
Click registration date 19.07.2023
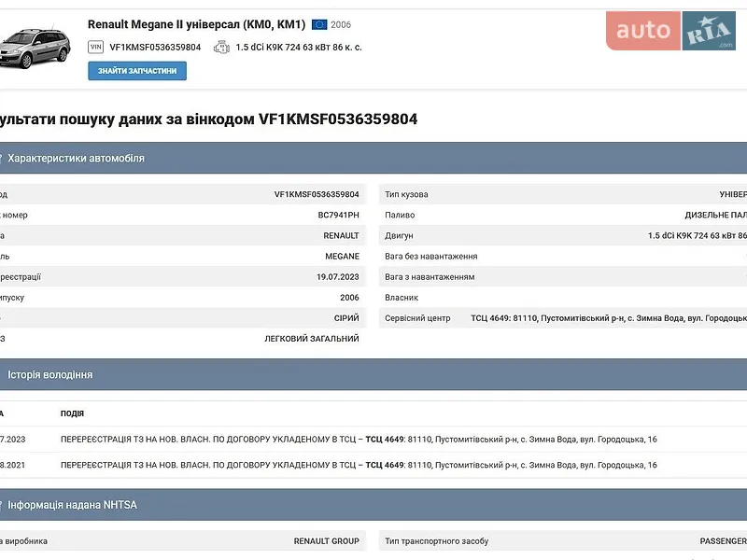(338, 276)
